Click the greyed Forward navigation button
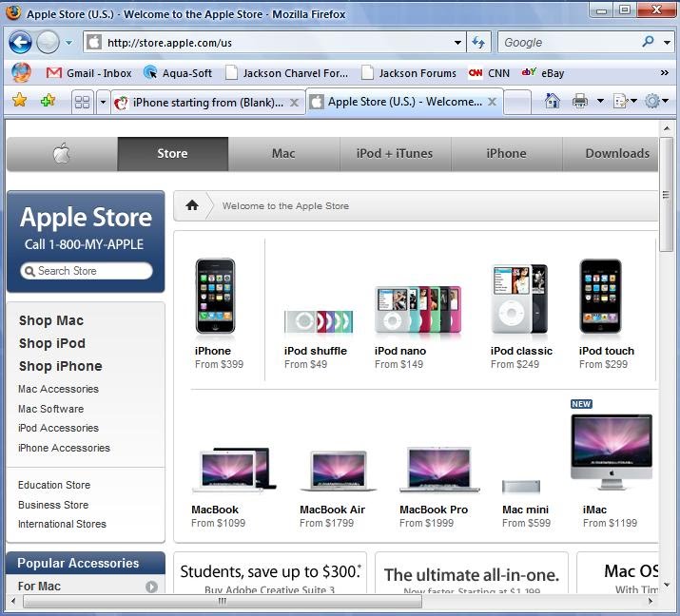680x616 pixels. point(48,43)
